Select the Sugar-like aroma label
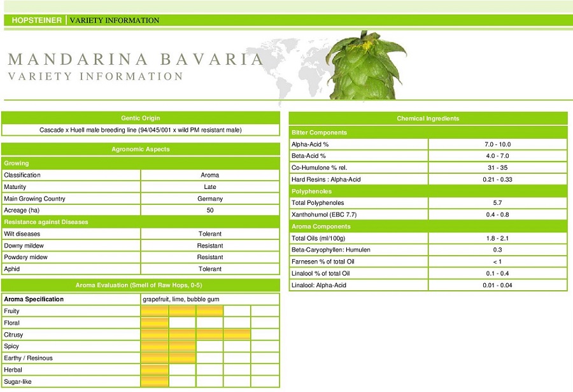The height and width of the screenshot is (392, 573). 18,382
